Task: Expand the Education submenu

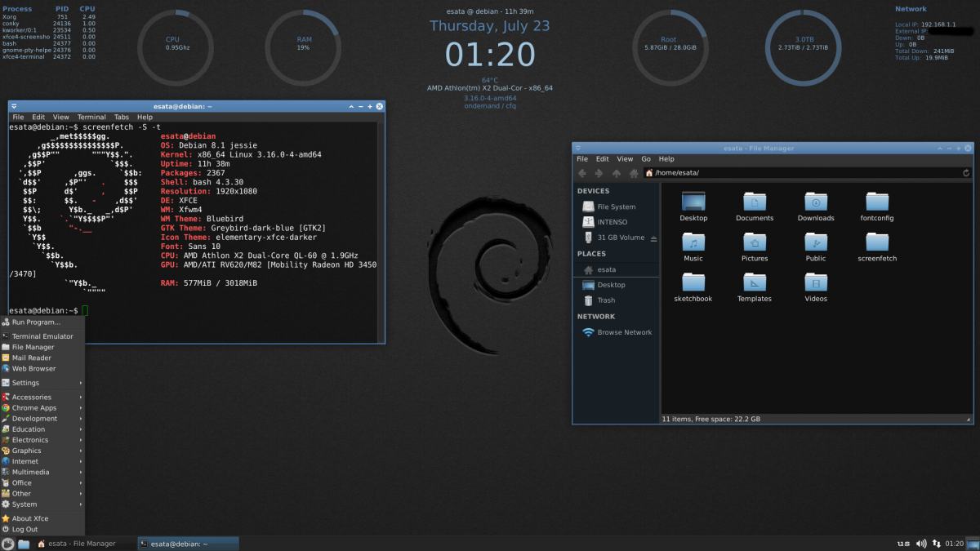Action: pos(42,429)
